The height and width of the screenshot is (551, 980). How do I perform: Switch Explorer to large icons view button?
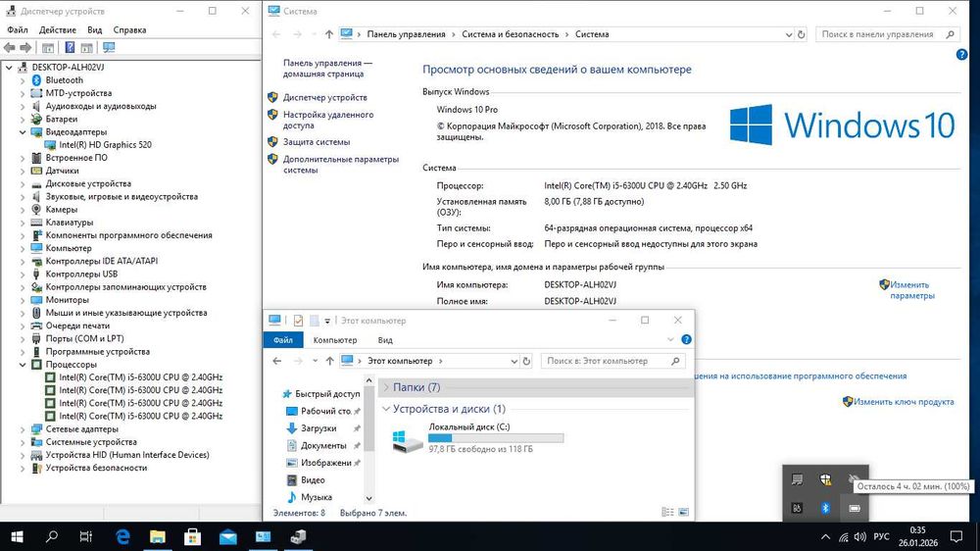[x=684, y=512]
